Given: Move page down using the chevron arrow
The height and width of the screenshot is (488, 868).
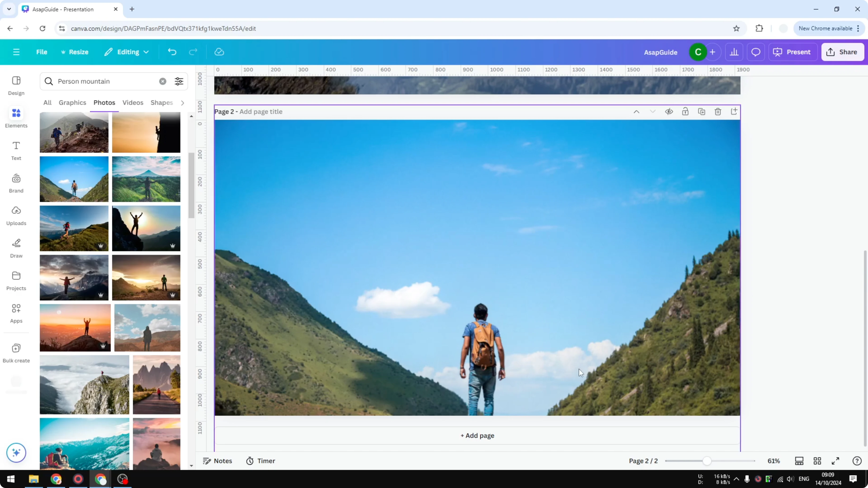Looking at the screenshot, I should tap(653, 112).
